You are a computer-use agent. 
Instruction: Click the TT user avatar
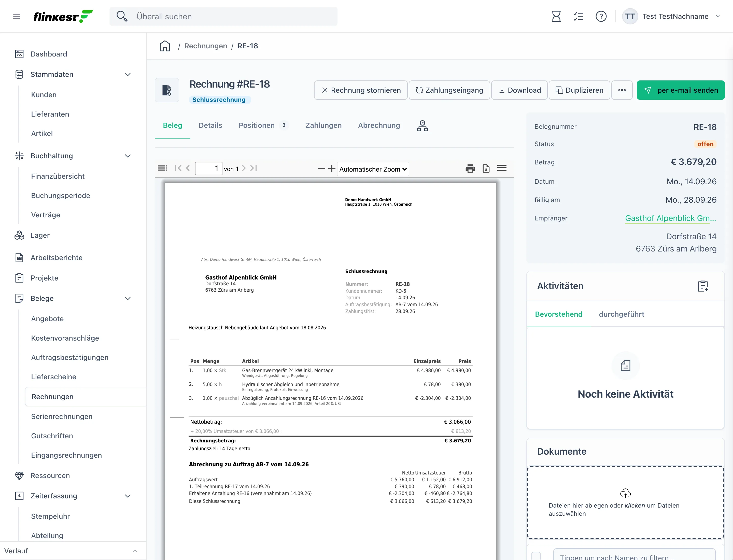(x=630, y=16)
